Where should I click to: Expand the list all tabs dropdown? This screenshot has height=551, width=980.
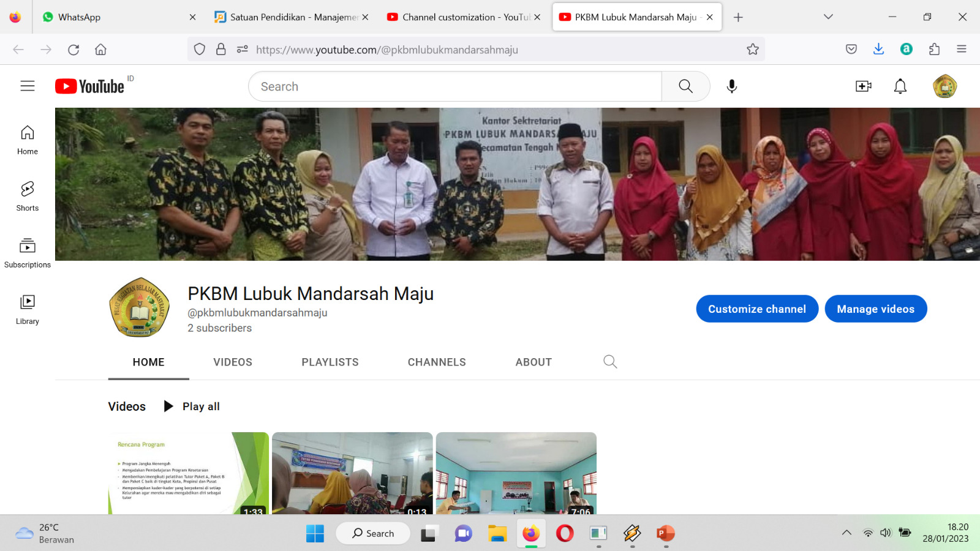(x=828, y=17)
